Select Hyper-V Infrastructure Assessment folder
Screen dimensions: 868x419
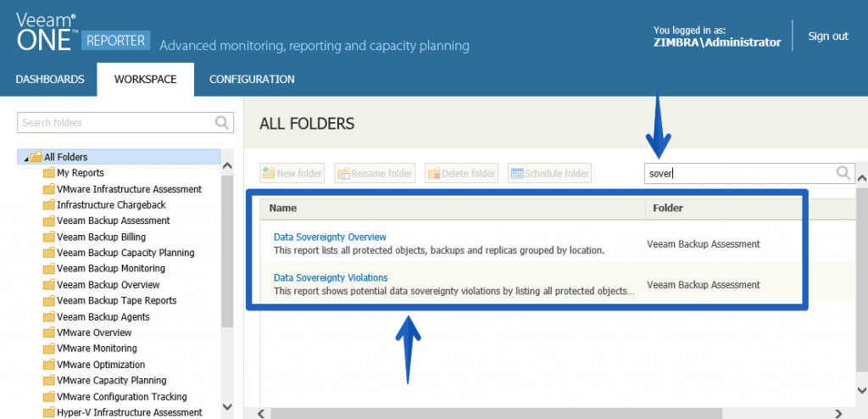[x=130, y=412]
